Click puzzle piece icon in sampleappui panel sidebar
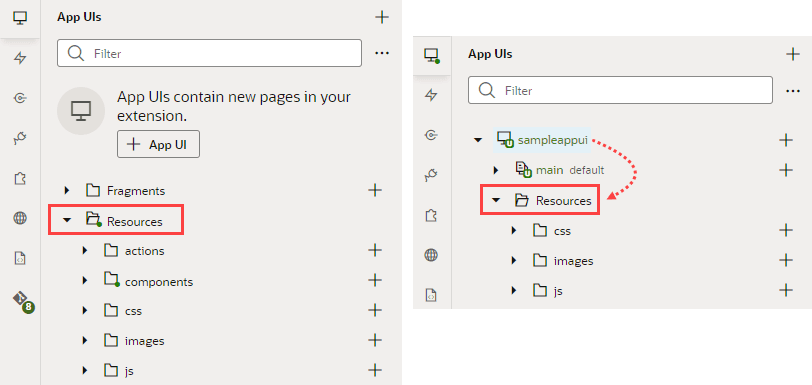This screenshot has height=385, width=812. 431,215
